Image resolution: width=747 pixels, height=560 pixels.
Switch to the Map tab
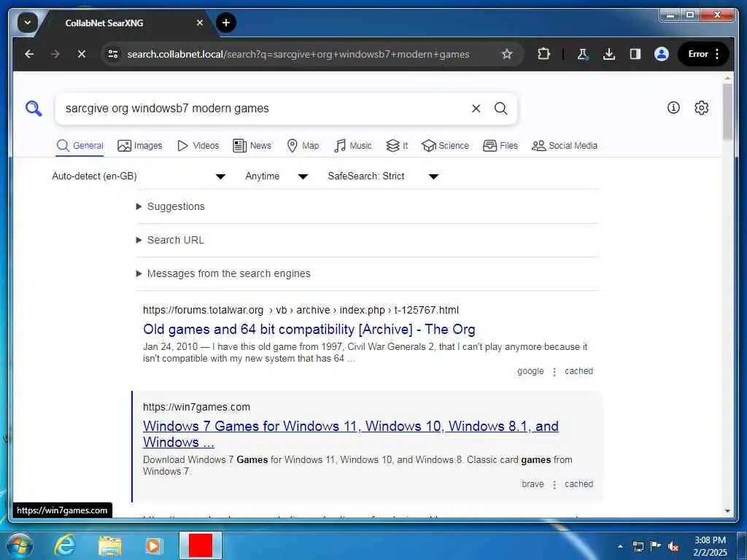pos(303,146)
